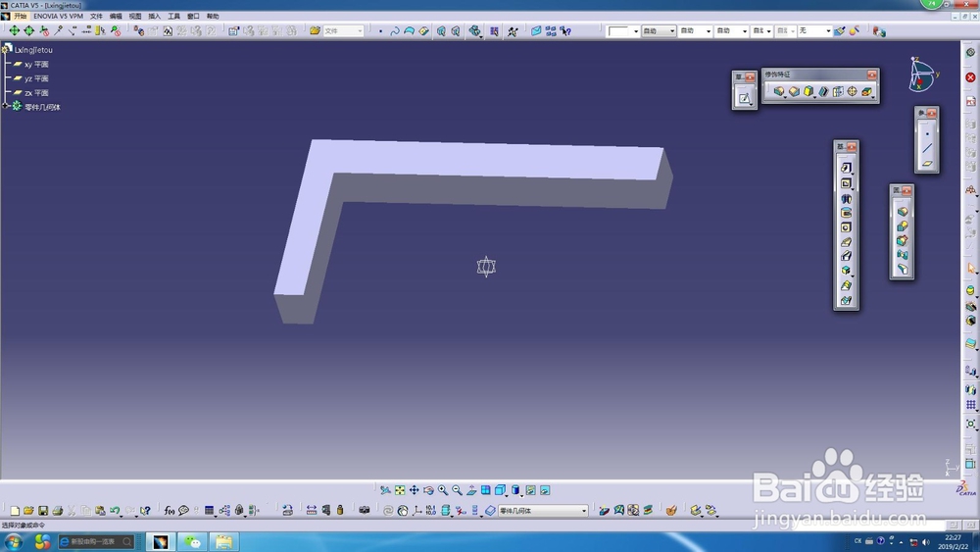Click the painter brush icon after 无 dropdown
This screenshot has height=552, width=980.
pyautogui.click(x=840, y=30)
